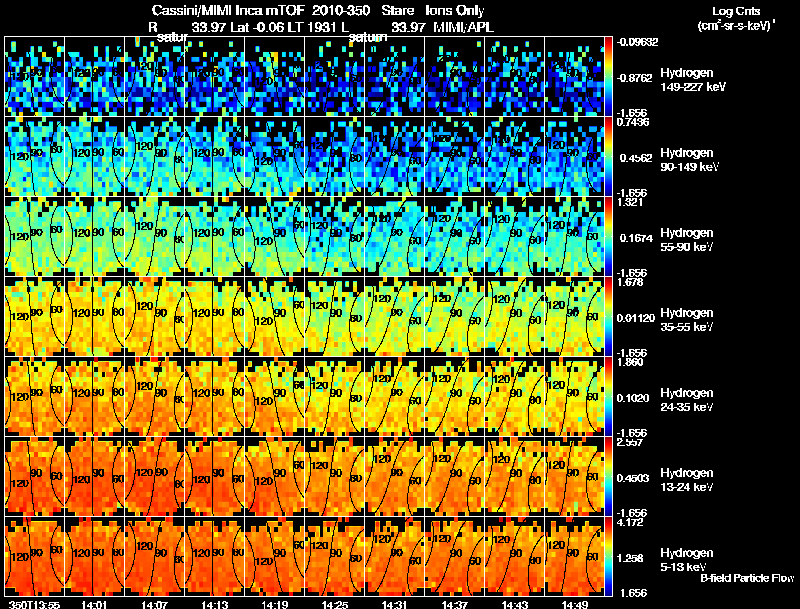The image size is (800, 609).
Task: Click the '-0.09632' colorbar maximum value
Action: coord(636,42)
